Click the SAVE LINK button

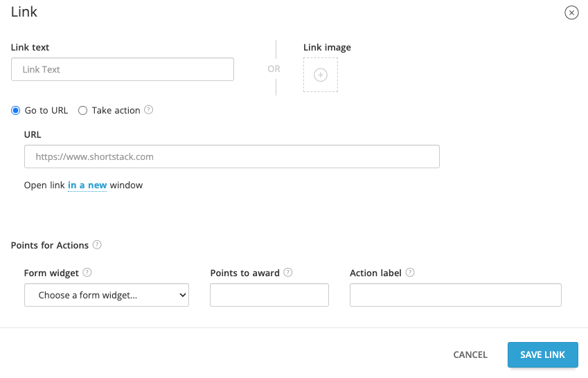(542, 354)
